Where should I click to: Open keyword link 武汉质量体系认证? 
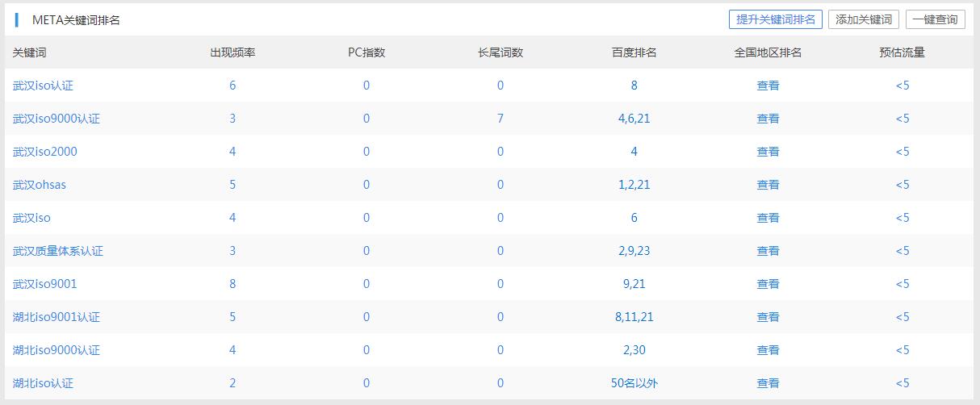58,251
